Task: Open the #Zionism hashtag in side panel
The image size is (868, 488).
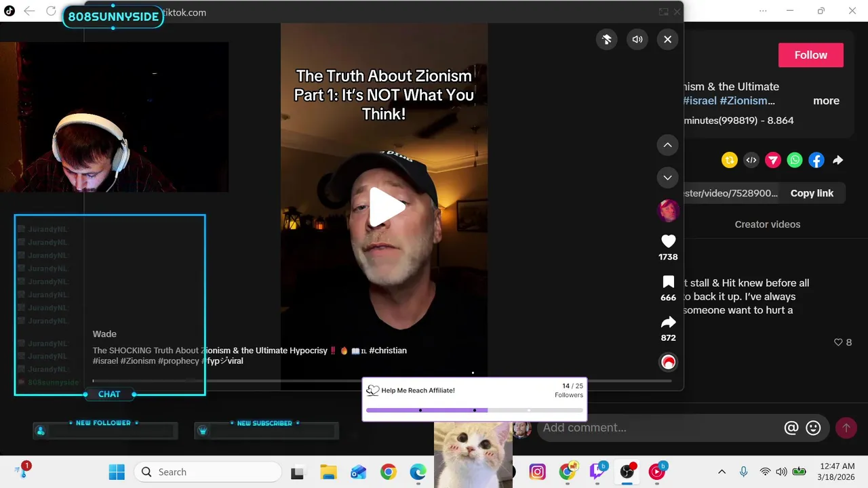Action: (747, 100)
